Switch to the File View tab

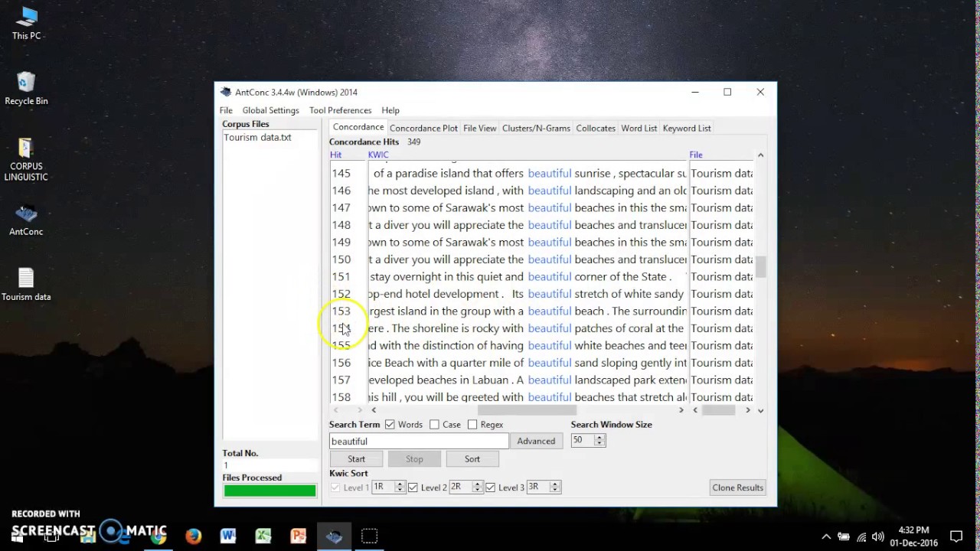(480, 129)
